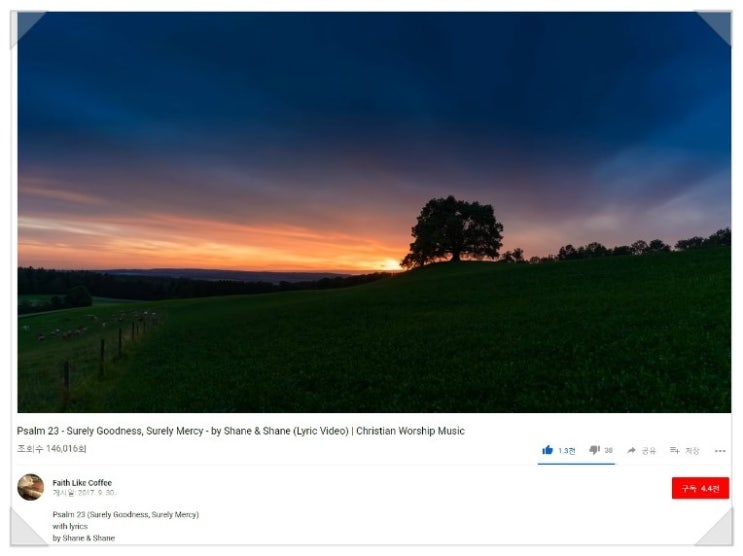Click the Psalm 23 video title text
This screenshot has width=743, height=556.
click(x=241, y=431)
